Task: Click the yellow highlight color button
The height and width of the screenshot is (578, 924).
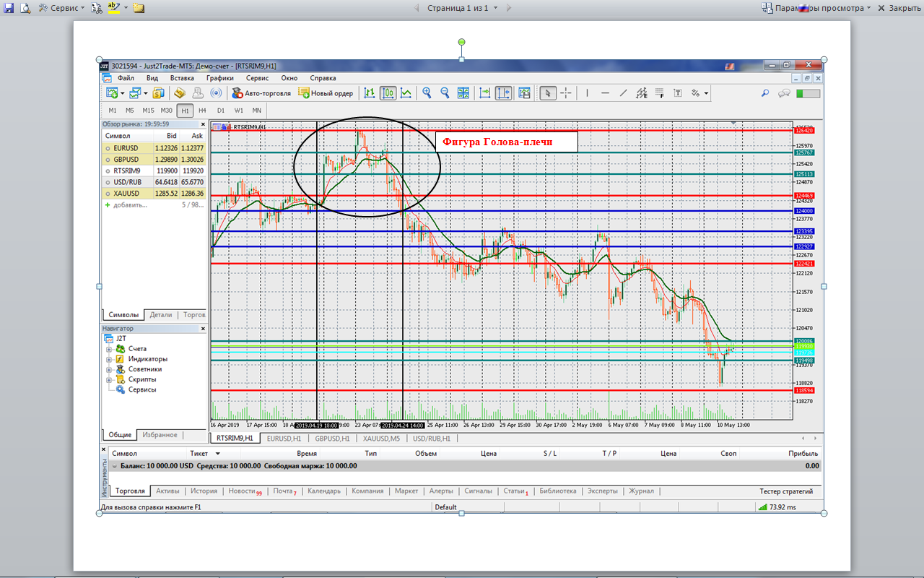Action: coord(114,8)
